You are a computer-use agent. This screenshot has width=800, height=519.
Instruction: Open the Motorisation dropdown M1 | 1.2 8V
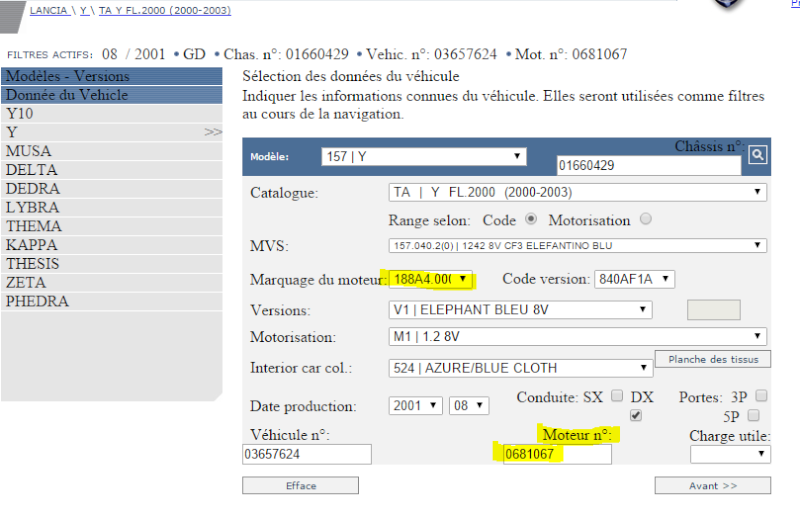click(578, 337)
